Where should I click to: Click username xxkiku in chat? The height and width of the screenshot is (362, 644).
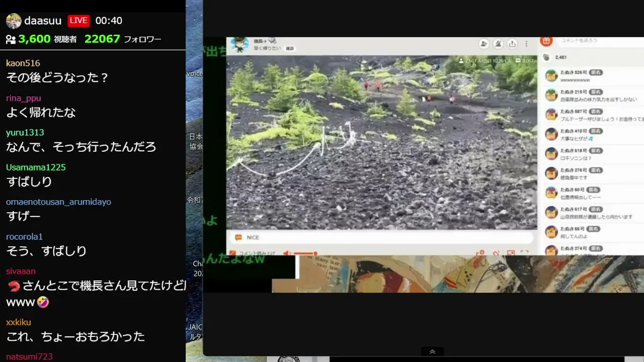coord(19,322)
